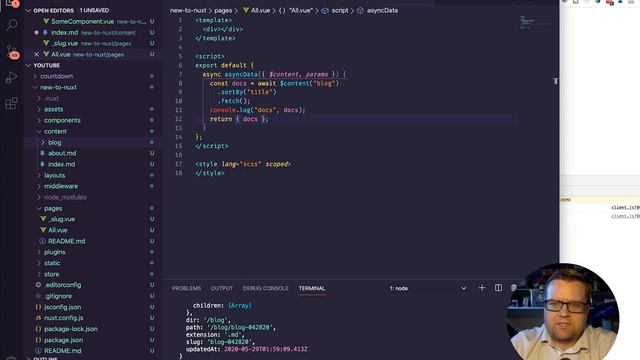Viewport: 640px width, 360px height.
Task: Expand the layouts folder
Action: [55, 175]
